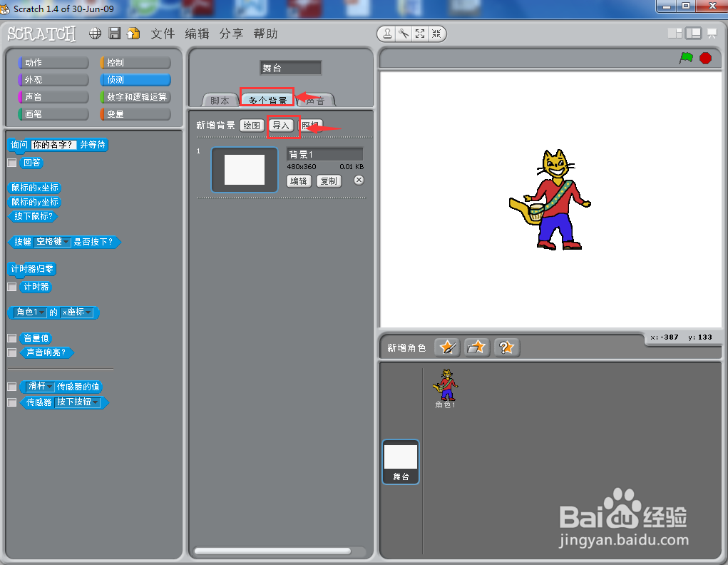728x565 pixels.
Task: Select the 画笔 block category
Action: [53, 114]
